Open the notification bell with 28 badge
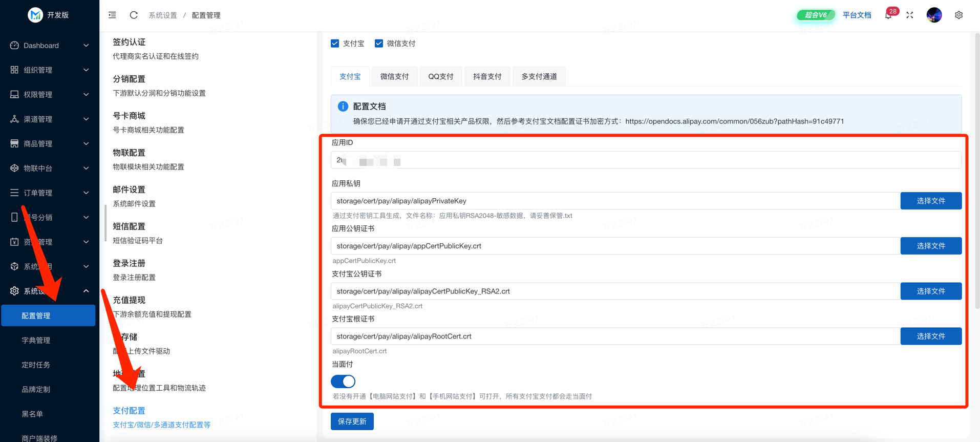 pos(888,15)
